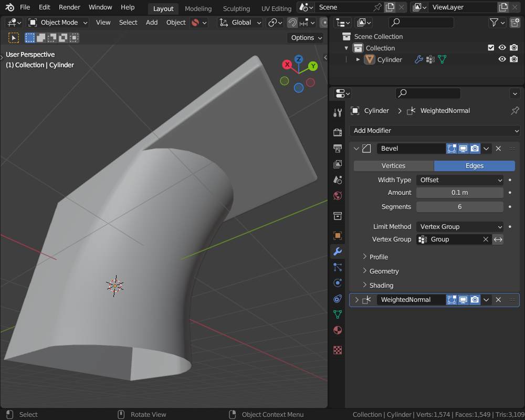Open the Particles properties tab
The width and height of the screenshot is (525, 420).
pos(338,267)
